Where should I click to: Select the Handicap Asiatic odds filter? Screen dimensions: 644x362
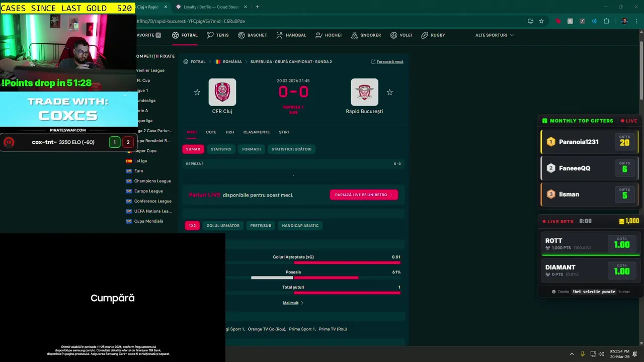[300, 226]
